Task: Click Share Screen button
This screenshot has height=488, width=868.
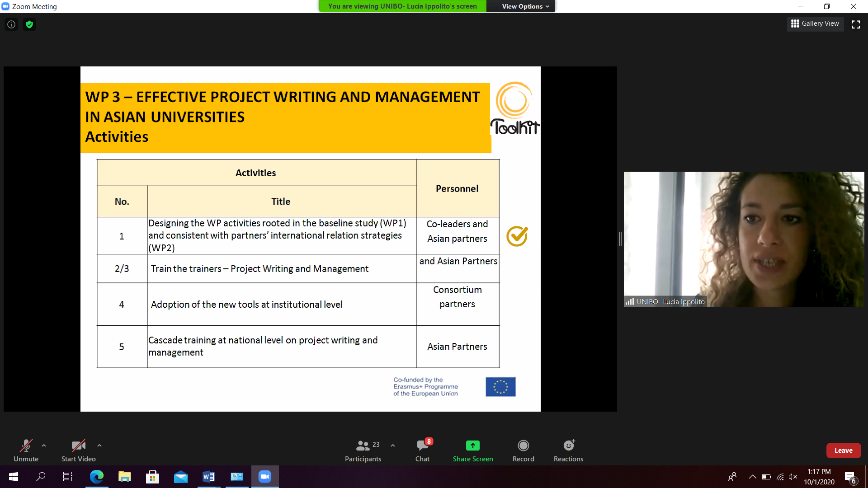Action: point(473,450)
